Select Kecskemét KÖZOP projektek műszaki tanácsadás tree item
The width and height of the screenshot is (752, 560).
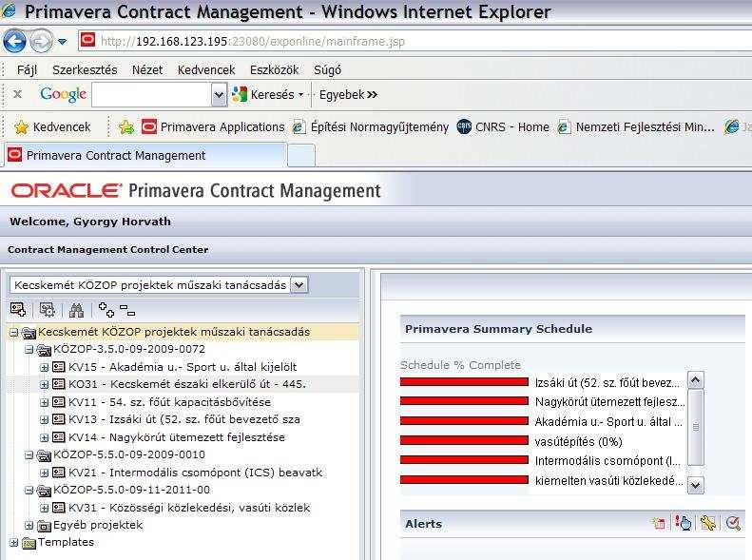174,332
